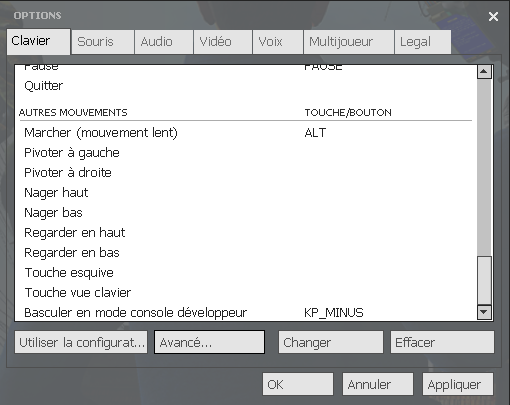The height and width of the screenshot is (405, 510).
Task: Switch to the Souris tab
Action: tap(103, 42)
